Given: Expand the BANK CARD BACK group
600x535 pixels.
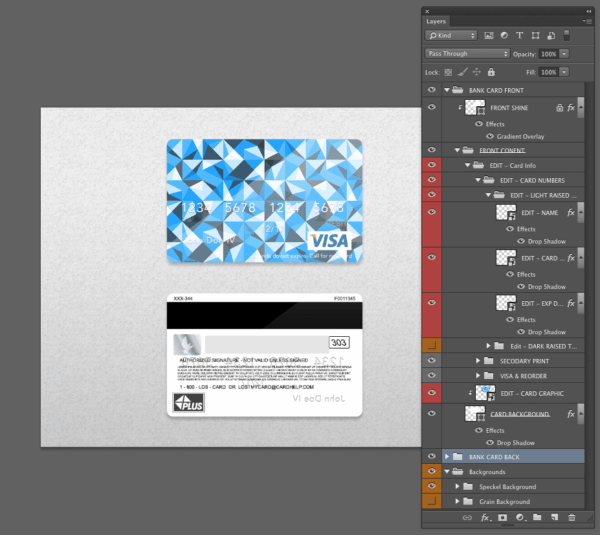Looking at the screenshot, I should click(447, 457).
